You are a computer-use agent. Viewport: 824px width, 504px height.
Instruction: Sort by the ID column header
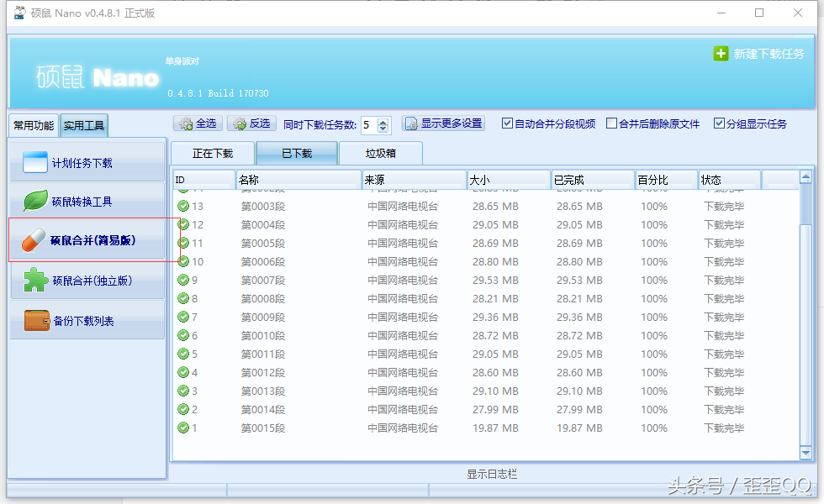[x=203, y=180]
